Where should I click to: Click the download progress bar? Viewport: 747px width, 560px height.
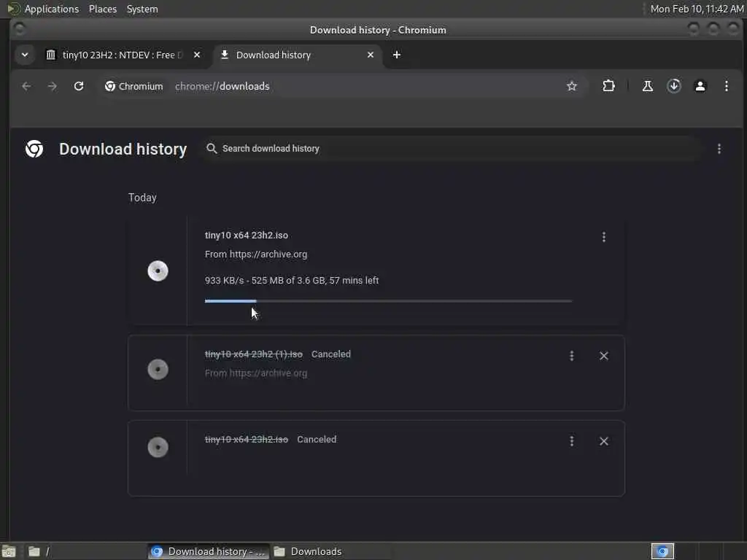coord(388,301)
